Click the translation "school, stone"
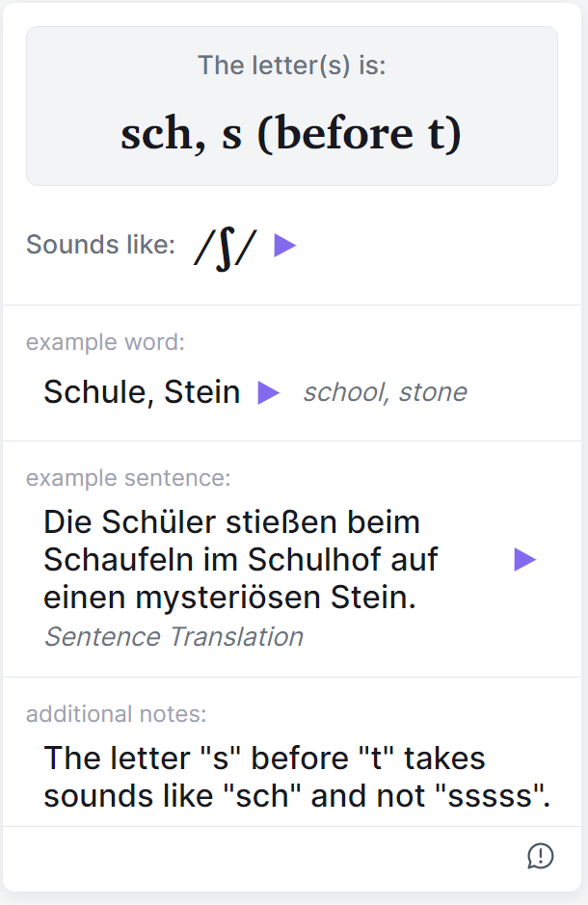The image size is (588, 905). click(x=385, y=392)
